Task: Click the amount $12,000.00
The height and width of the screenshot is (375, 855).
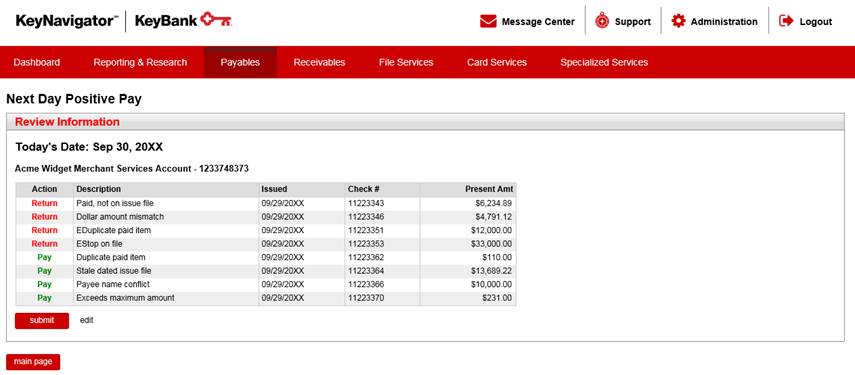Action: 491,231
